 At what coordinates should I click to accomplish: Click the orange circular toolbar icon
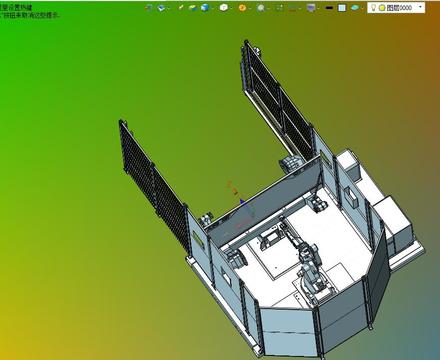click(x=242, y=8)
